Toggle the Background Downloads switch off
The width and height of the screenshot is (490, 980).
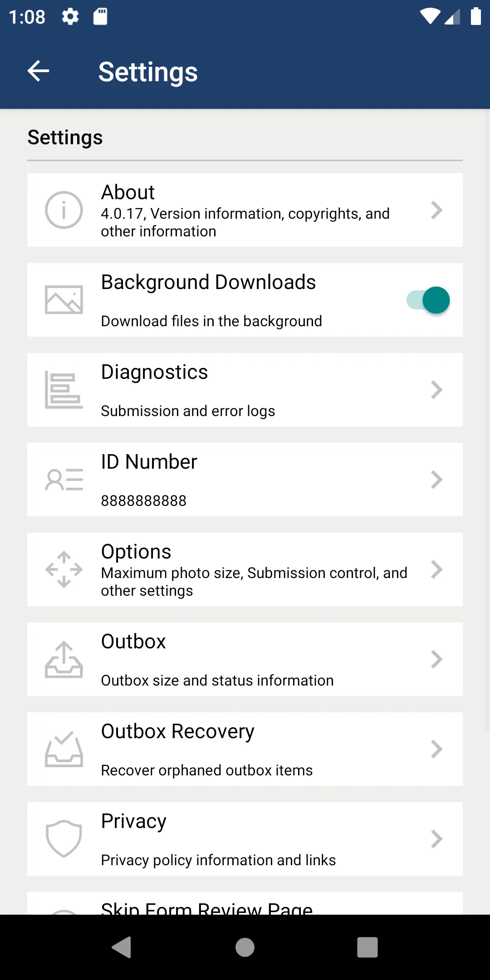428,300
